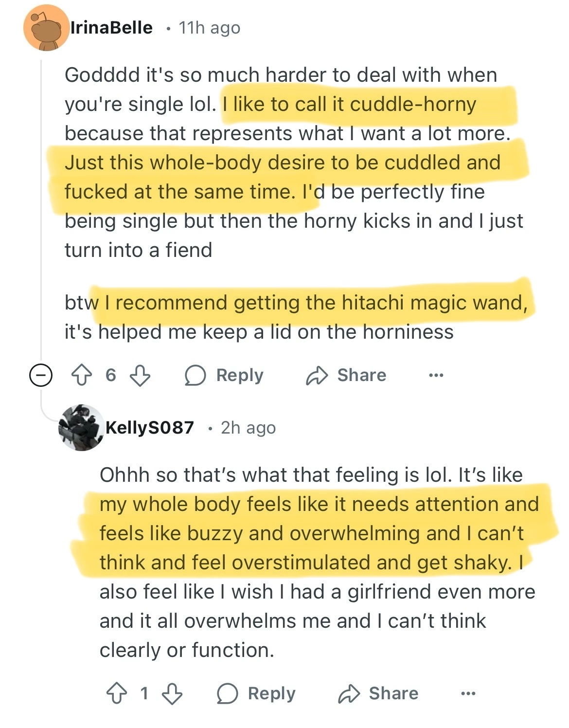Viewport: 569px width, 728px height.
Task: Downvote IrinaBelle's comment
Action: click(140, 376)
